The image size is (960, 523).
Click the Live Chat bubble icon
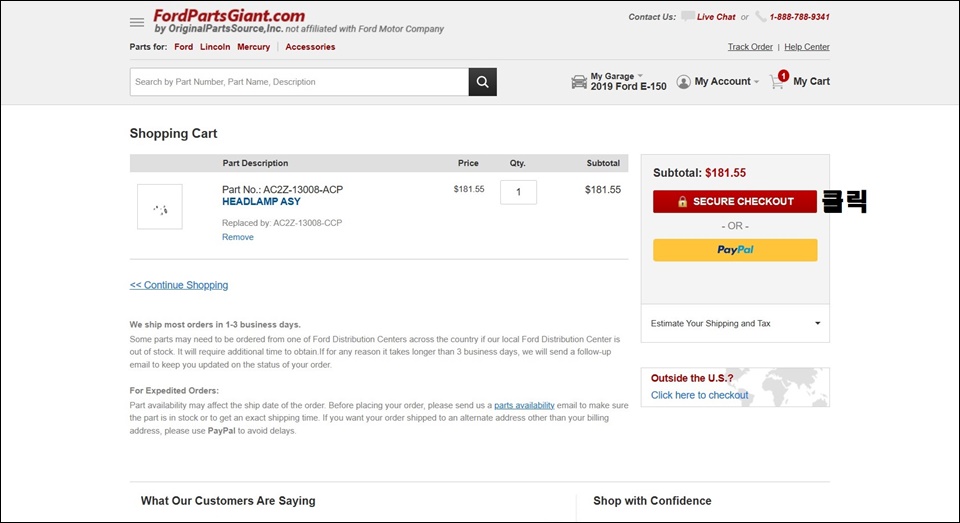688,17
